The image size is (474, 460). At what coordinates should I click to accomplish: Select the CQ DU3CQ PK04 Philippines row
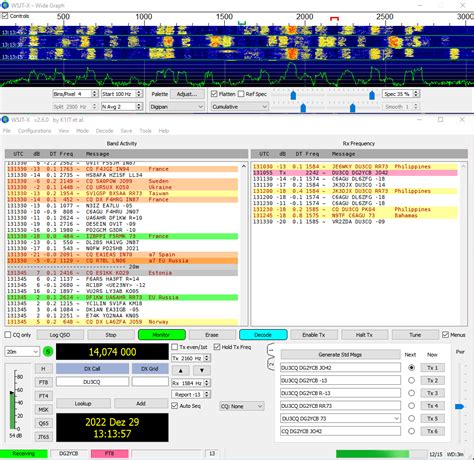coord(355,209)
